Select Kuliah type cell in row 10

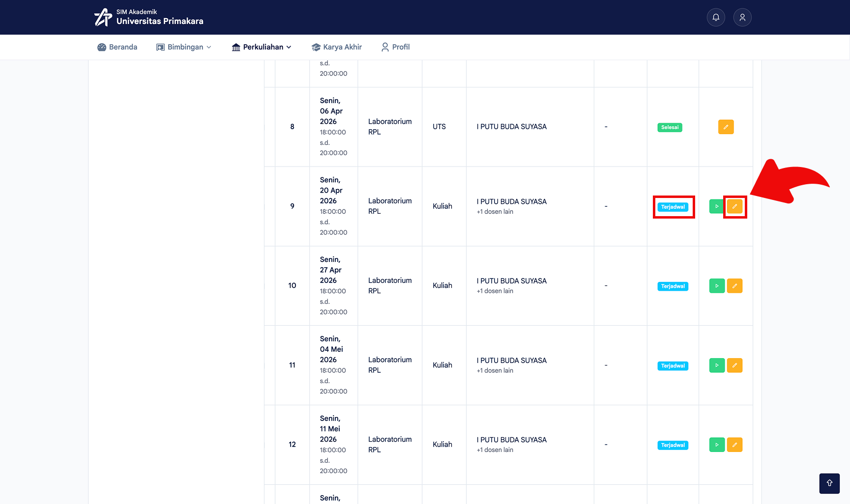[444, 286]
